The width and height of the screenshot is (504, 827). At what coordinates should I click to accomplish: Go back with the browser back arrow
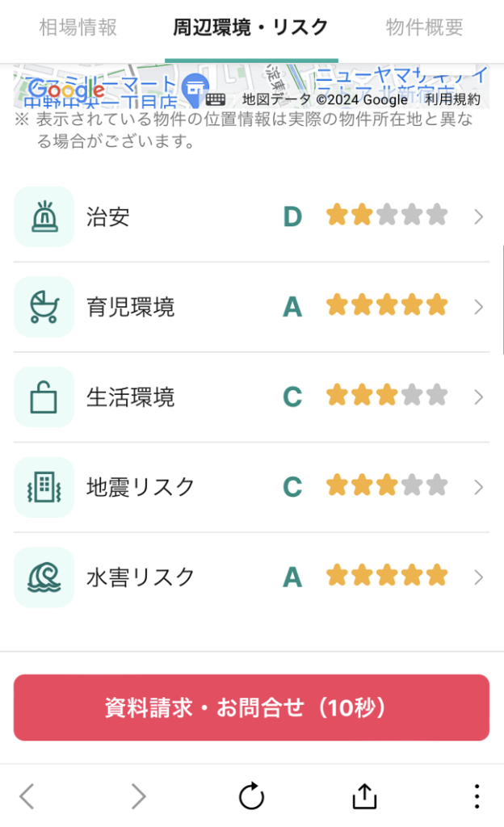point(27,796)
